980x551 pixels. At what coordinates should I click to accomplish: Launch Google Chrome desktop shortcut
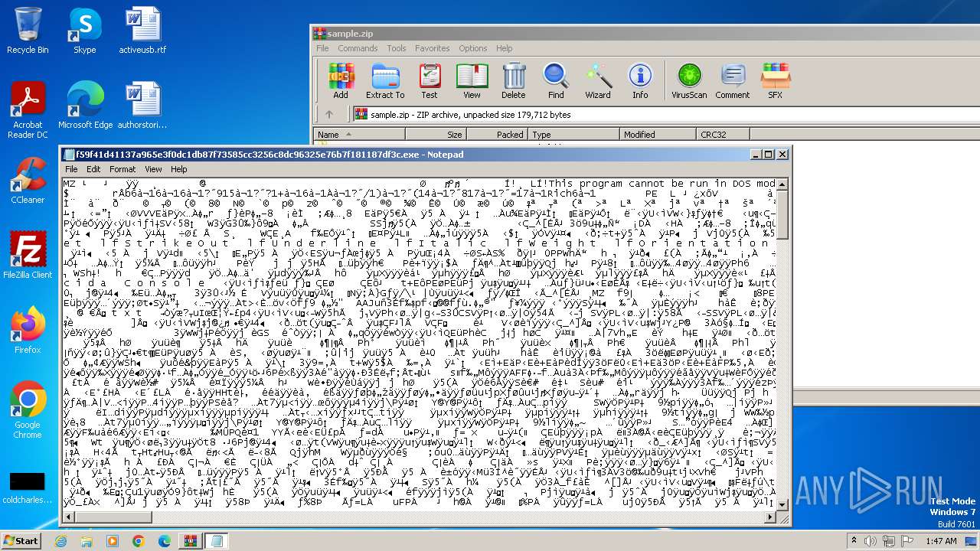tap(28, 410)
